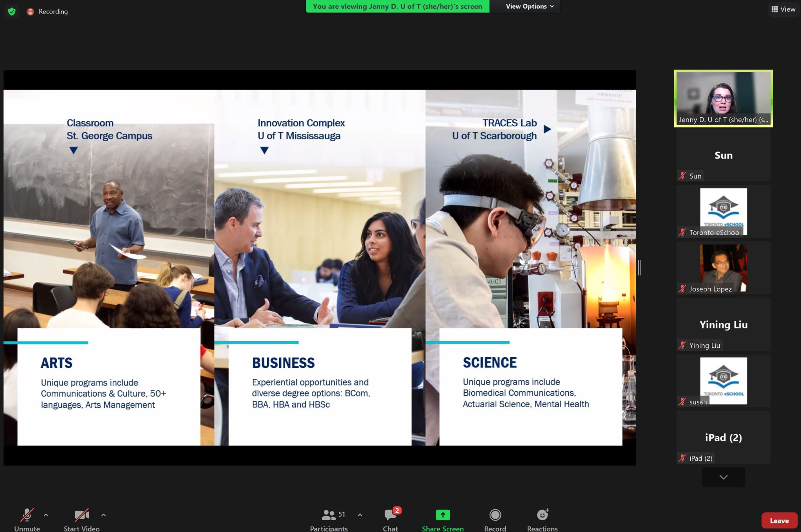Expand video settings arrow next to Start Video
This screenshot has width=801, height=532.
click(x=103, y=515)
